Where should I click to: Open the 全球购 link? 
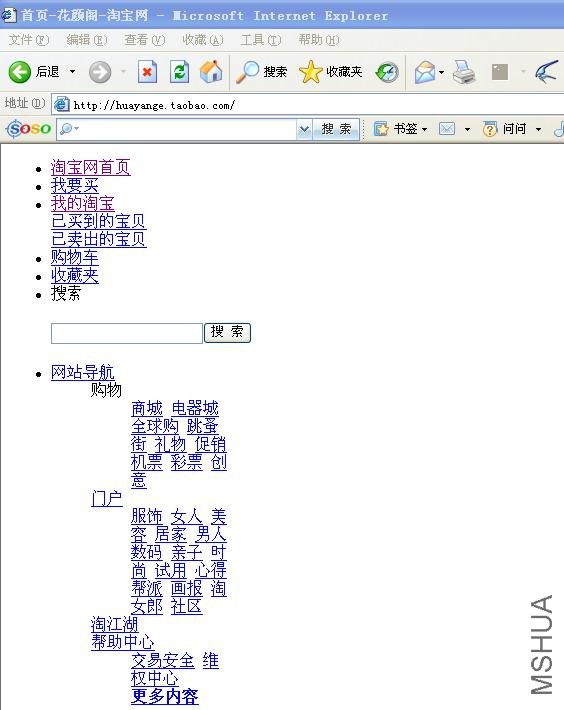point(155,426)
